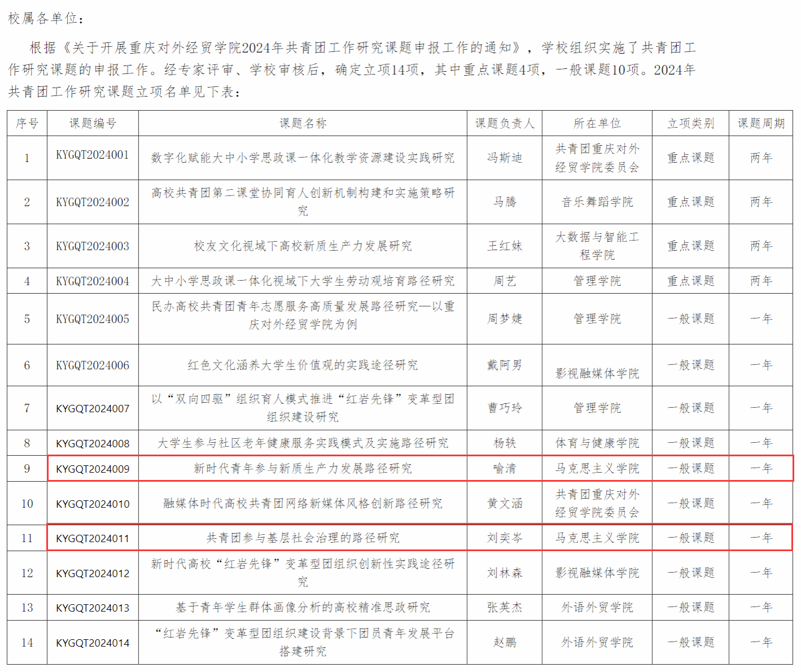
Task: Click the 课题编号 column header
Action: tap(93, 124)
